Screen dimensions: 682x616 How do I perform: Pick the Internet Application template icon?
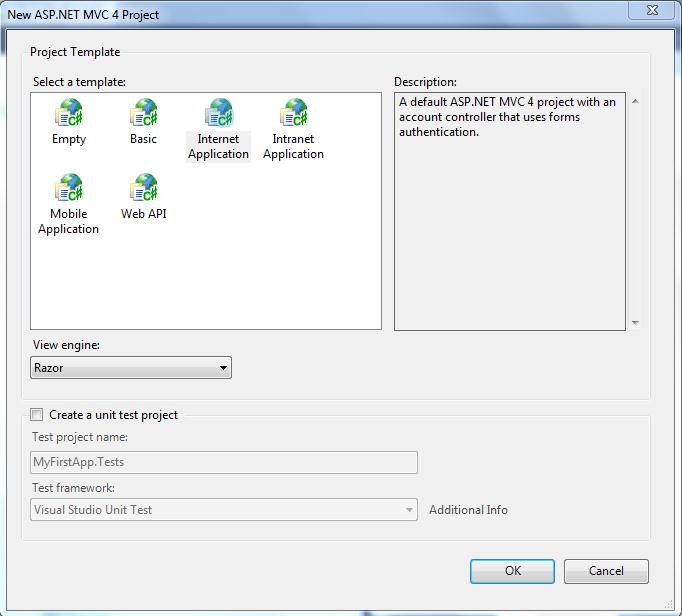click(219, 112)
